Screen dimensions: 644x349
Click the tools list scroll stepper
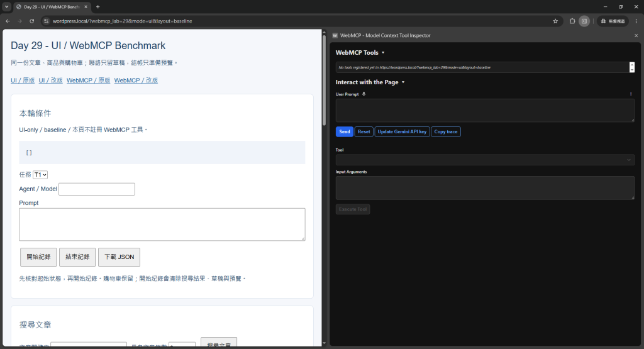632,67
